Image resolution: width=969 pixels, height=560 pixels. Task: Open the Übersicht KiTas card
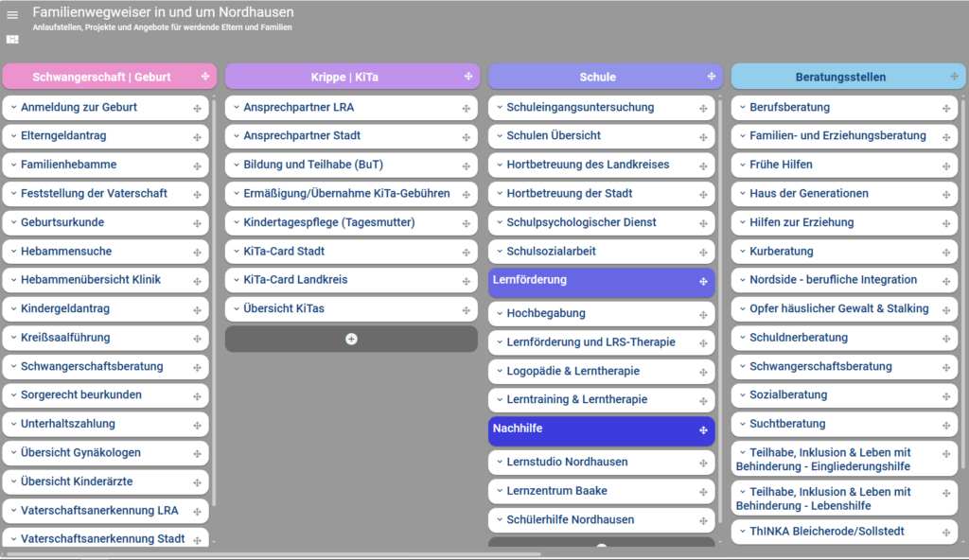click(351, 309)
